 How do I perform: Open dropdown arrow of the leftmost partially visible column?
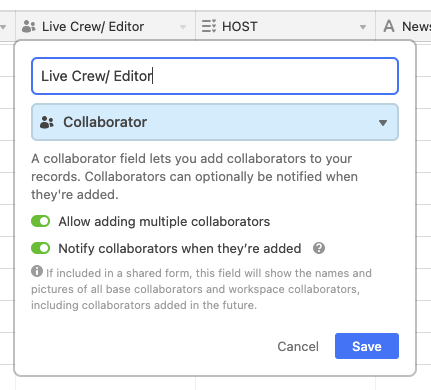[x=3, y=27]
